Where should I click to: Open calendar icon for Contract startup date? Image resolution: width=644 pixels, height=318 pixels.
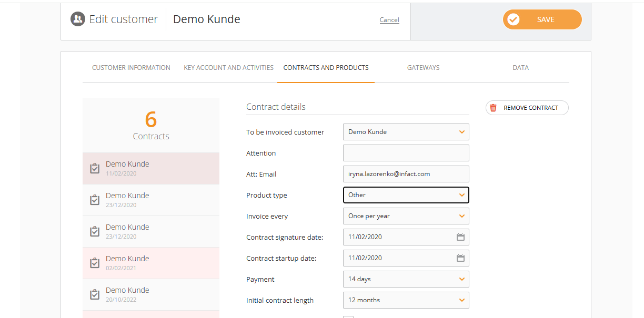[x=460, y=258]
